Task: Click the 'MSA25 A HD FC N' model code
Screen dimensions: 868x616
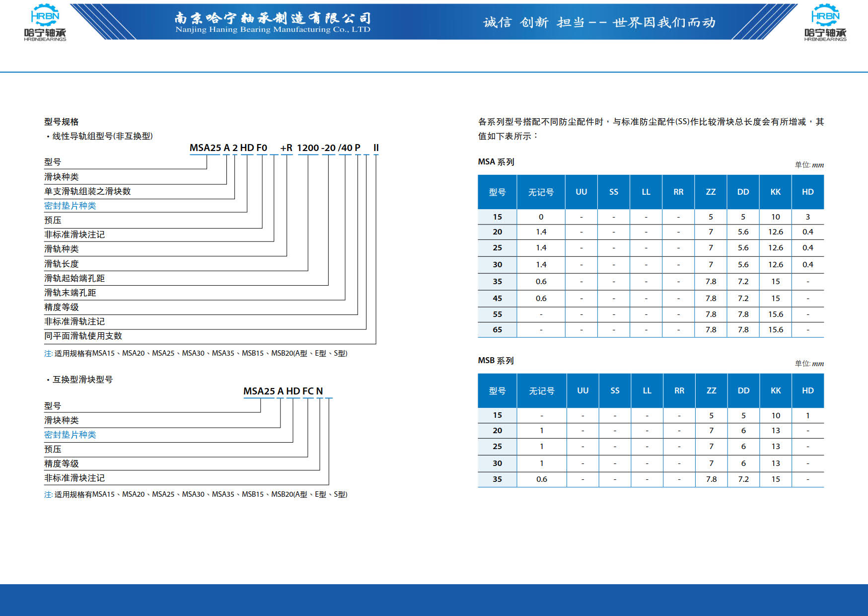Action: click(x=283, y=391)
